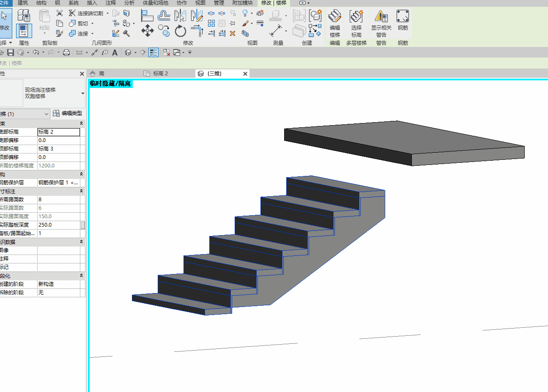Activate the Rotate tool

coord(181,31)
